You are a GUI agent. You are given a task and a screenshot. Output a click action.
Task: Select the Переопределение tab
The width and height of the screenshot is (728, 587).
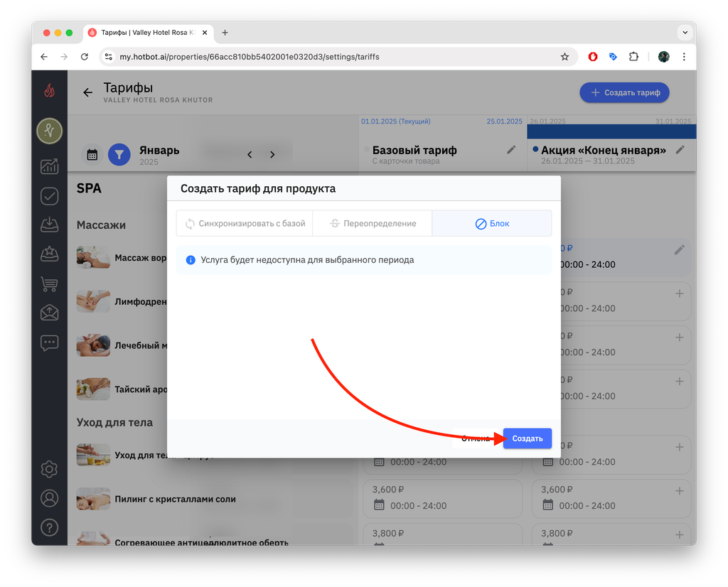pos(373,223)
